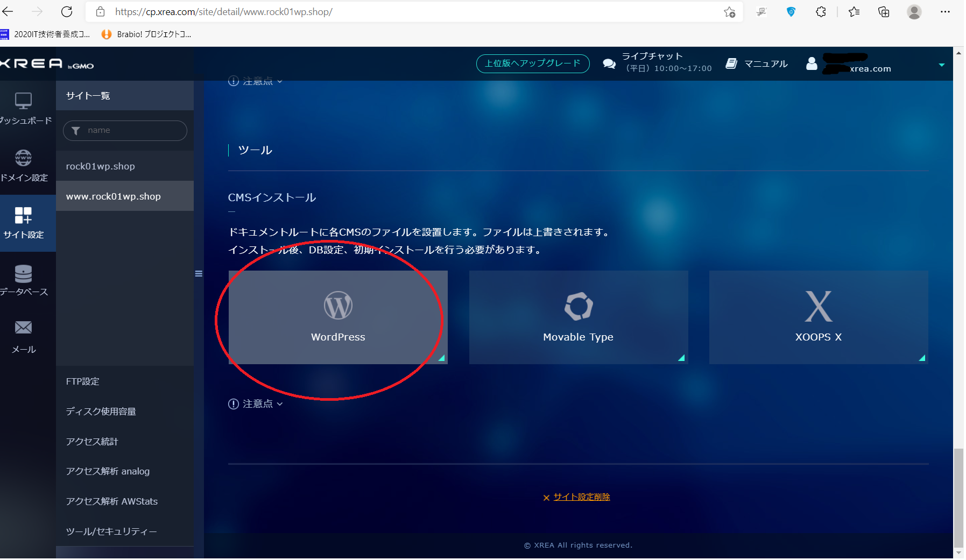
Task: Expand the 注意点 below CMS tiles
Action: point(255,404)
